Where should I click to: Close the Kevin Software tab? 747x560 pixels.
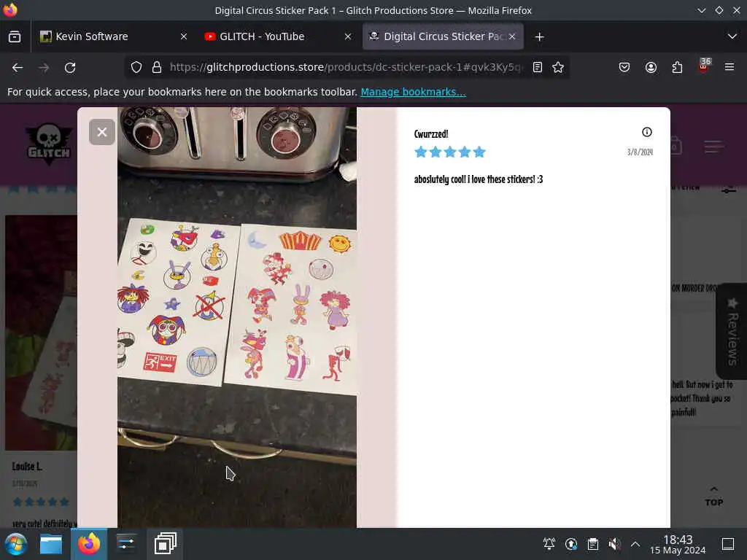[x=183, y=36]
